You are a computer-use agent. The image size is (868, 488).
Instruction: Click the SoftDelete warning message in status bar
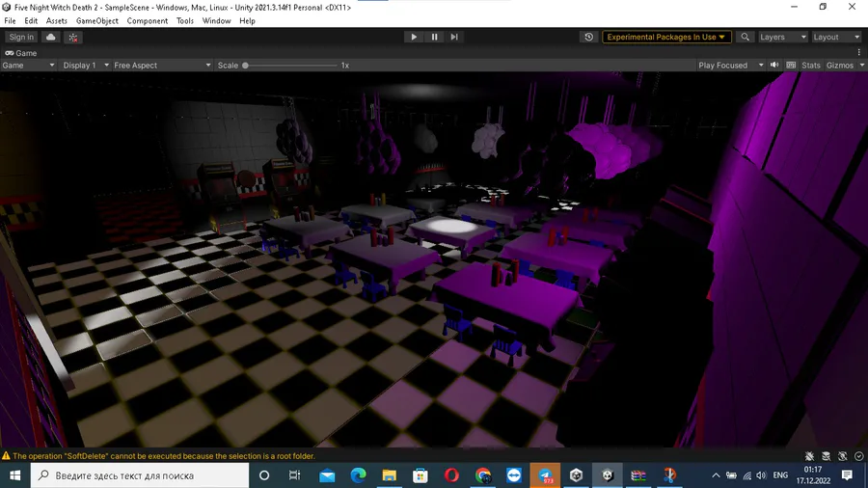pos(164,456)
